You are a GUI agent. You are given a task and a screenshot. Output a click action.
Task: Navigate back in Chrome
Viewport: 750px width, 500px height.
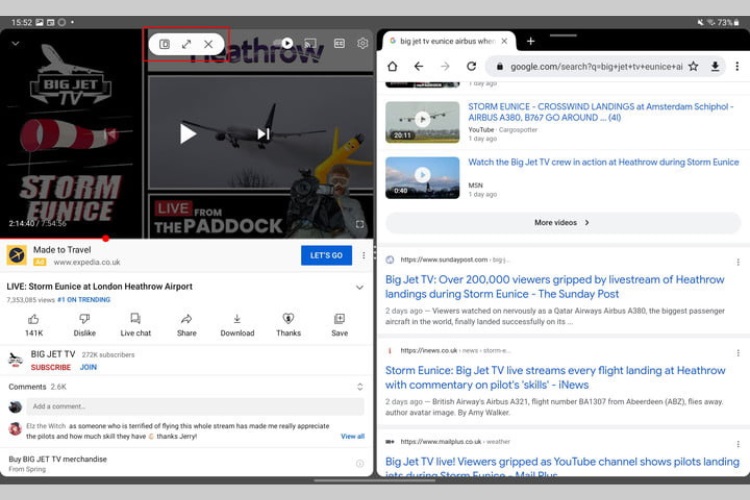pyautogui.click(x=419, y=66)
